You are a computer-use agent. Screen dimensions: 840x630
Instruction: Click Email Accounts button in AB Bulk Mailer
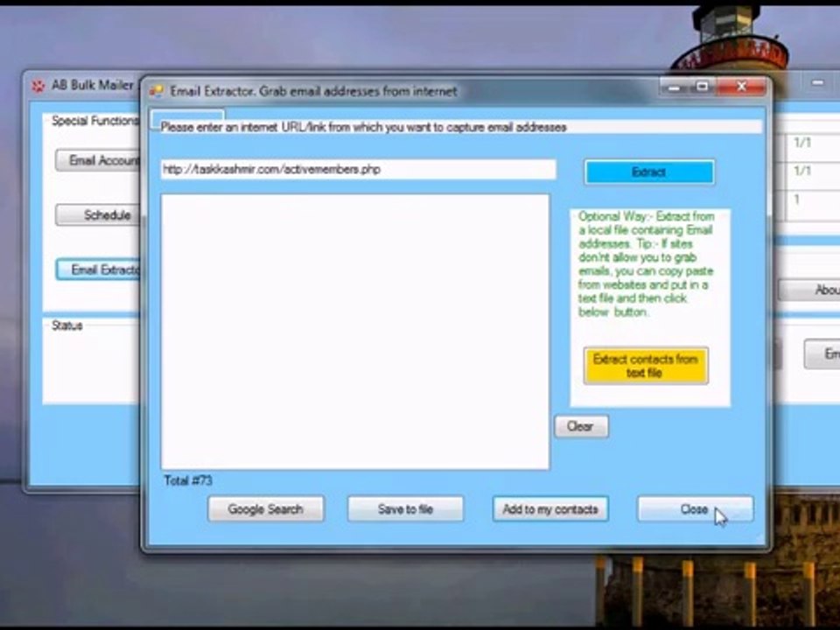coord(98,161)
